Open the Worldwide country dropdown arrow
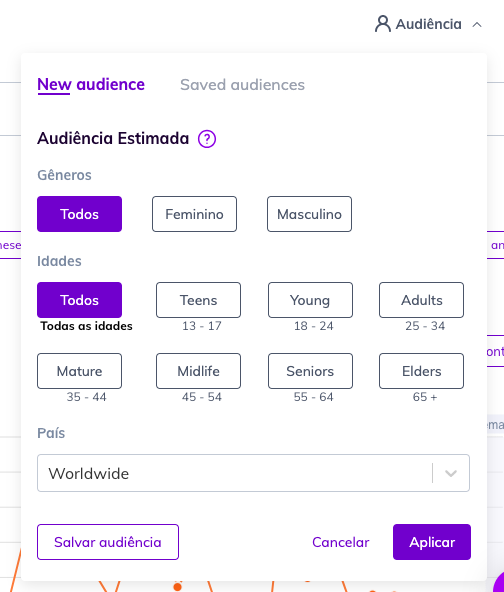 (451, 473)
